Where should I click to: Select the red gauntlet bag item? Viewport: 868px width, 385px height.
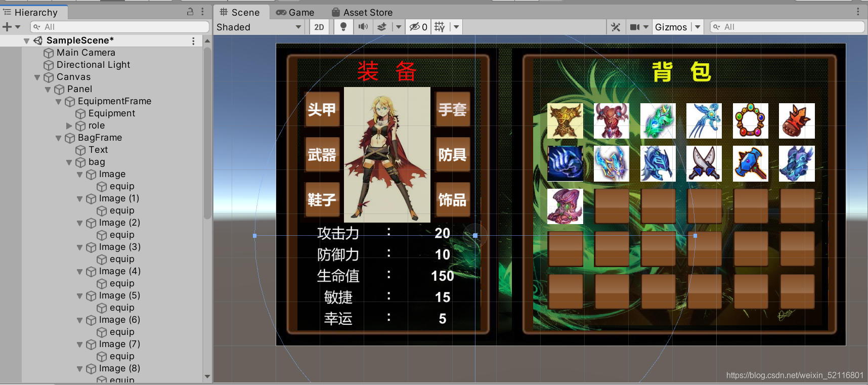click(797, 121)
